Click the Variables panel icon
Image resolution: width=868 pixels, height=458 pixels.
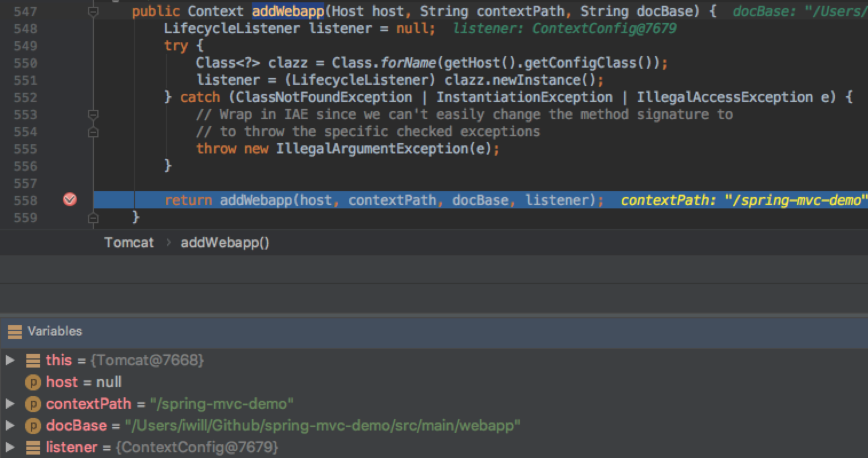tap(14, 331)
